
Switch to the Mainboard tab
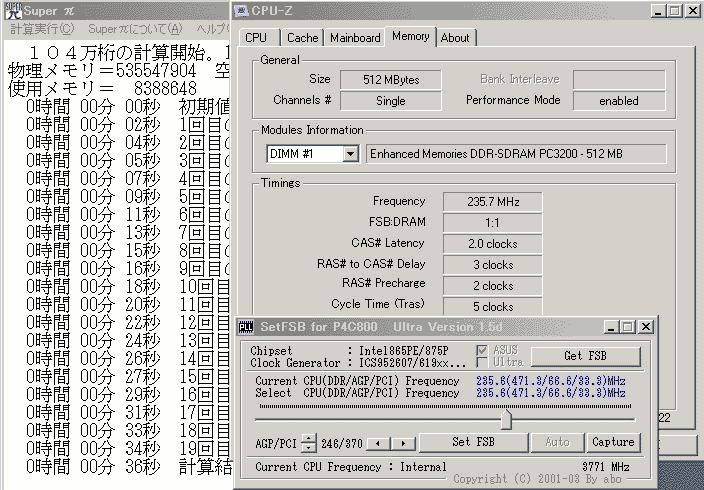355,38
